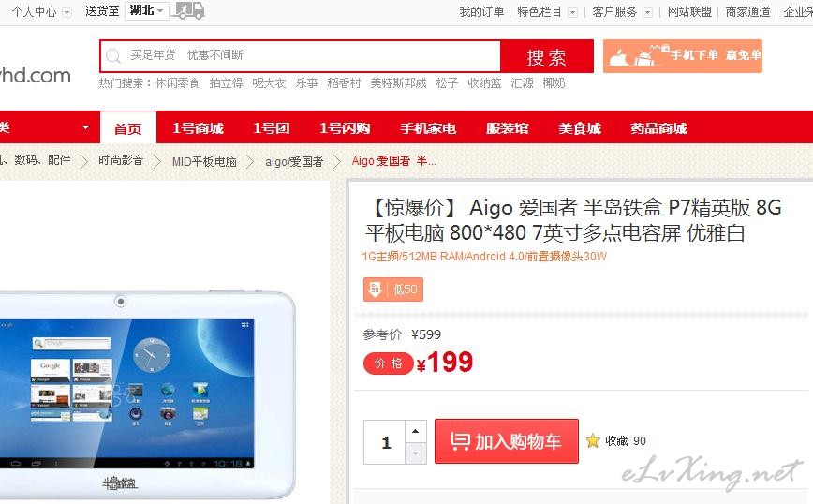Click the mobile order Apple Android banner
The height and width of the screenshot is (504, 813).
tap(682, 56)
